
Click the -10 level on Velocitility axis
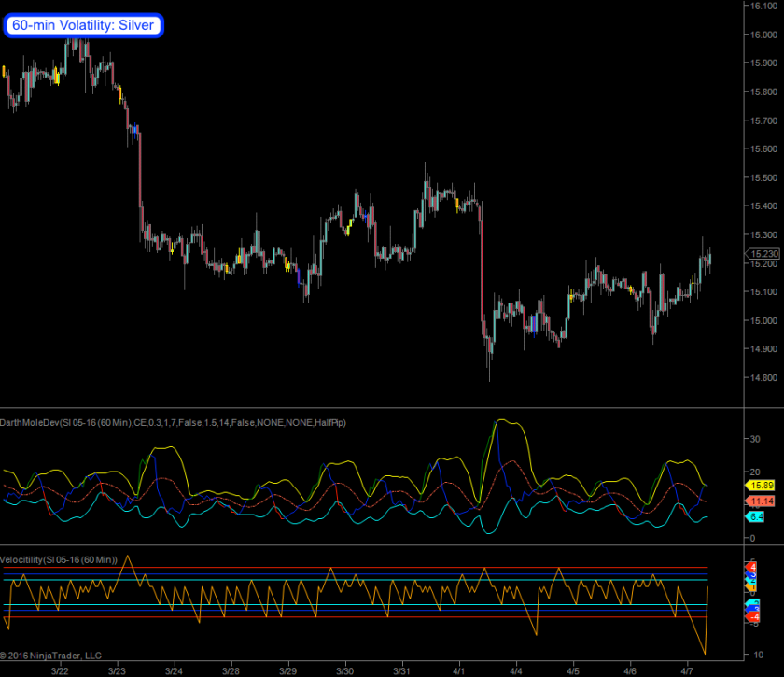757,653
